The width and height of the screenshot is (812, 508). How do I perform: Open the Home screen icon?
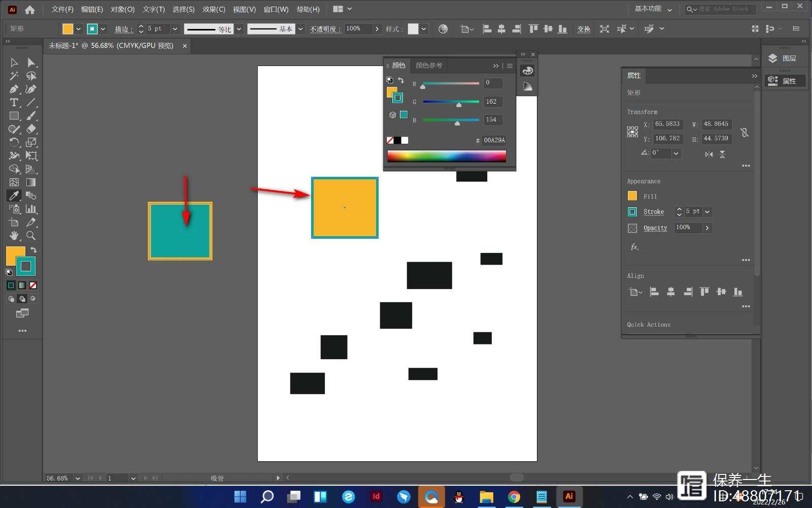(30, 9)
